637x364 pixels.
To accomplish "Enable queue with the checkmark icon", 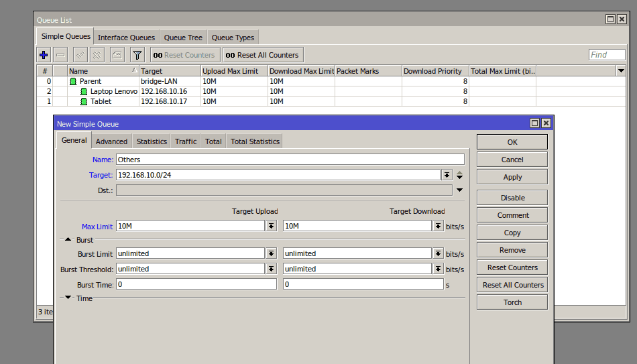I will click(x=80, y=55).
